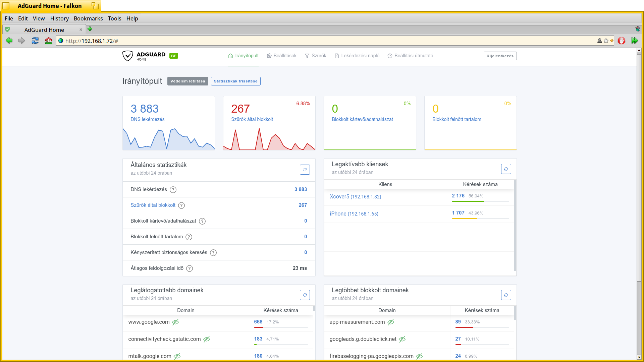Click the Xcover5 (192.168.1.82) client link
Image resolution: width=644 pixels, height=362 pixels.
coord(355,197)
